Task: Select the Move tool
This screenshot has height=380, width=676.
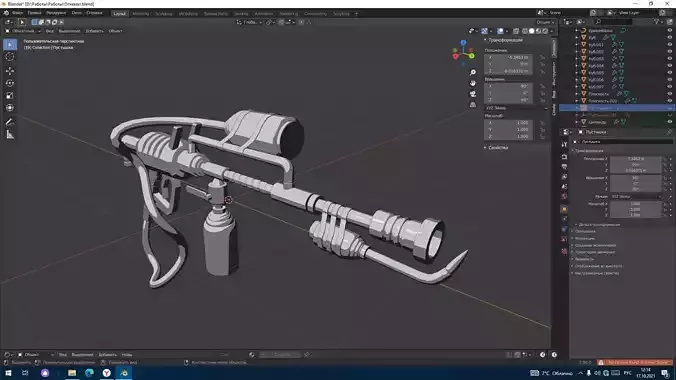Action: pos(10,71)
